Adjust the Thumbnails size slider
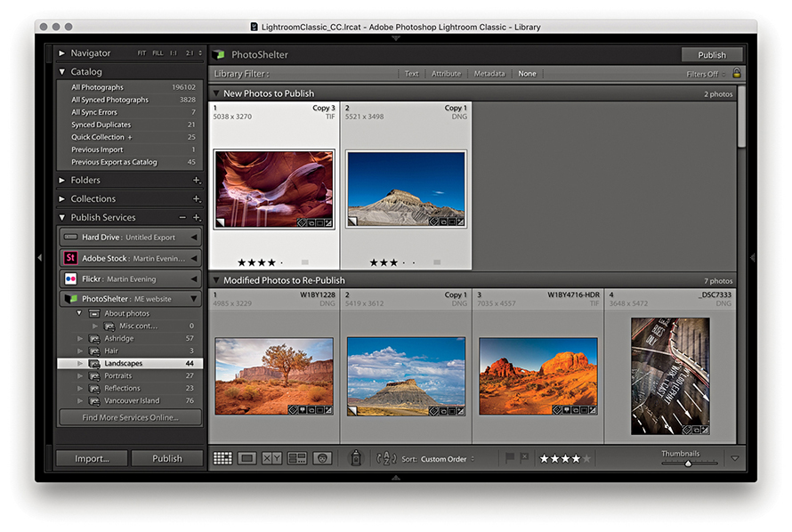Viewport: 792px width, 532px height. point(688,463)
